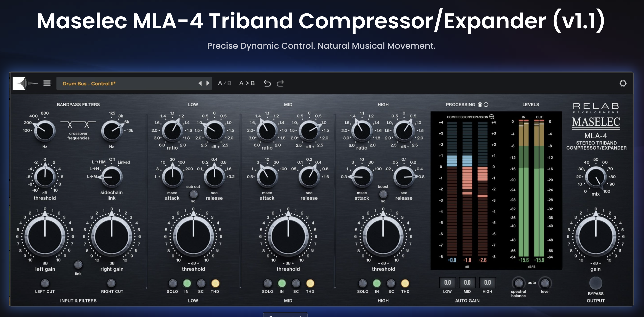Enable SOLO on the HIGH band
The image size is (644, 317).
coord(362,283)
